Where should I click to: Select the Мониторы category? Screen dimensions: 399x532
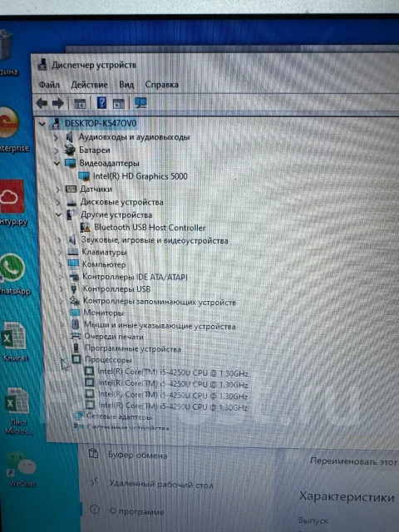pos(103,313)
